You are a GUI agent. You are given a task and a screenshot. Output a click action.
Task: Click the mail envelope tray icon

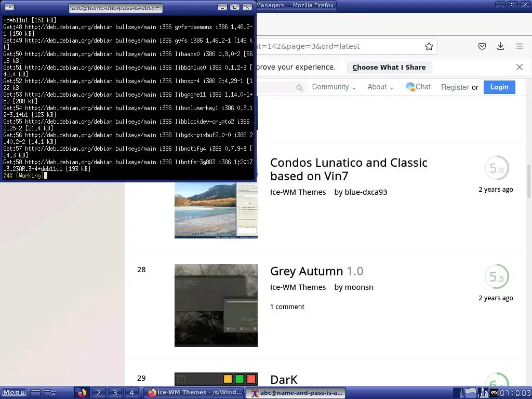pyautogui.click(x=494, y=393)
